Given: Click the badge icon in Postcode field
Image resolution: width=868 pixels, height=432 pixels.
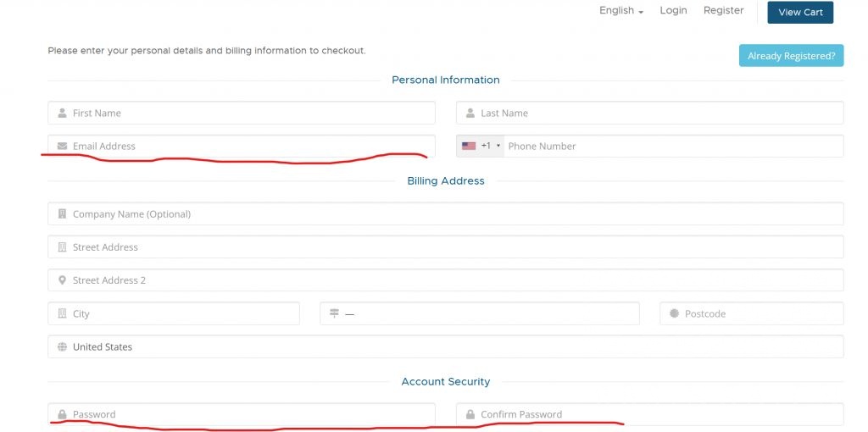Looking at the screenshot, I should (674, 313).
